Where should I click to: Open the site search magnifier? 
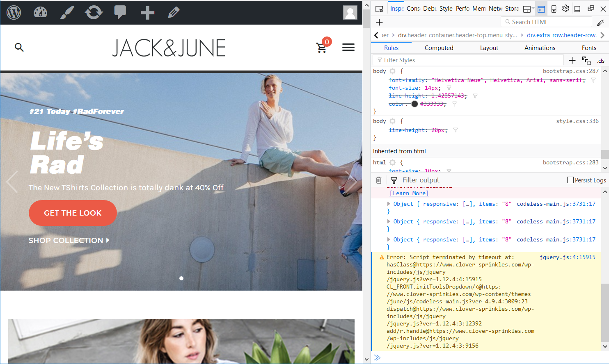click(x=19, y=48)
